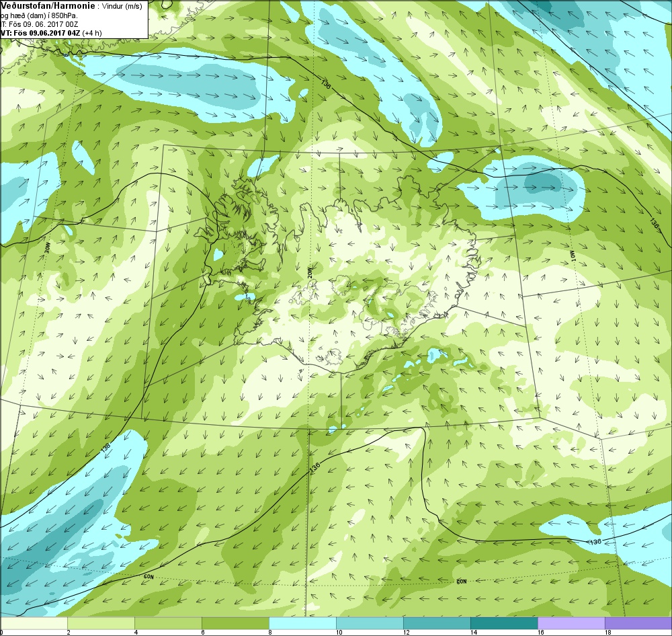Viewport: 672px width, 636px height.
Task: Select the teal swatch between 12 and 14
Action: (x=437, y=623)
